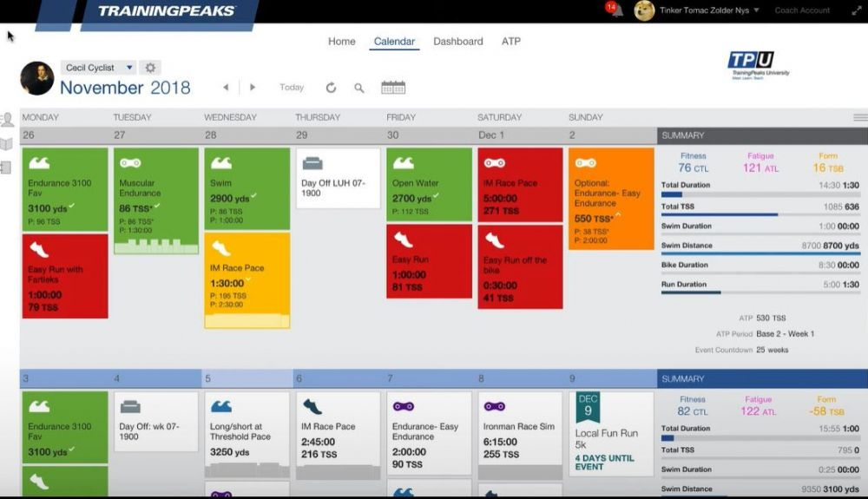Go to next week with right arrow
Viewport: 868px width, 499px height.
click(253, 88)
